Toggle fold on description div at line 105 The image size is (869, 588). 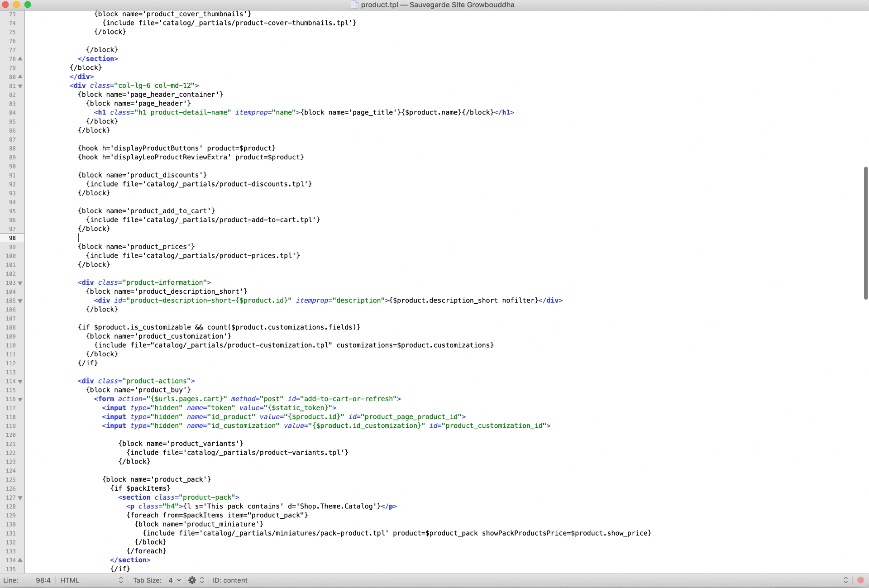20,301
